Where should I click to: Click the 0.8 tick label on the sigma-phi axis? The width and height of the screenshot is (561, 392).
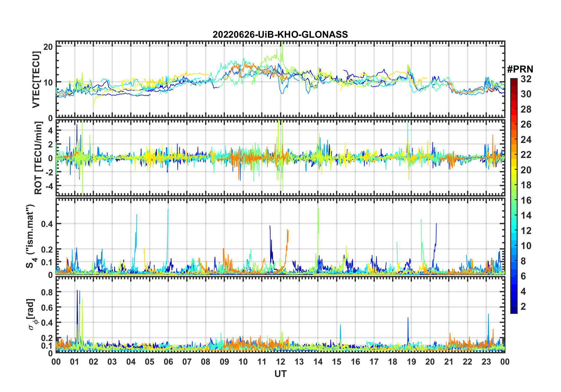tap(47, 292)
